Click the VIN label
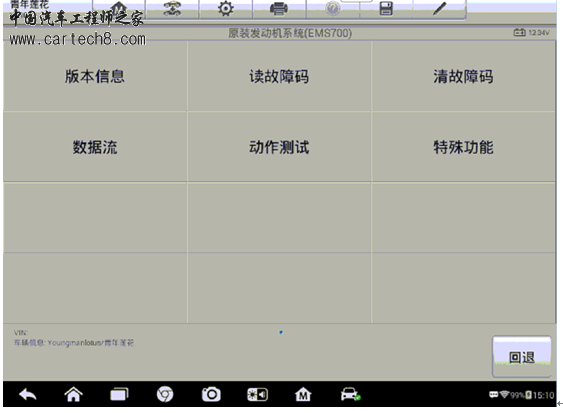The width and height of the screenshot is (563, 413). pyautogui.click(x=21, y=333)
